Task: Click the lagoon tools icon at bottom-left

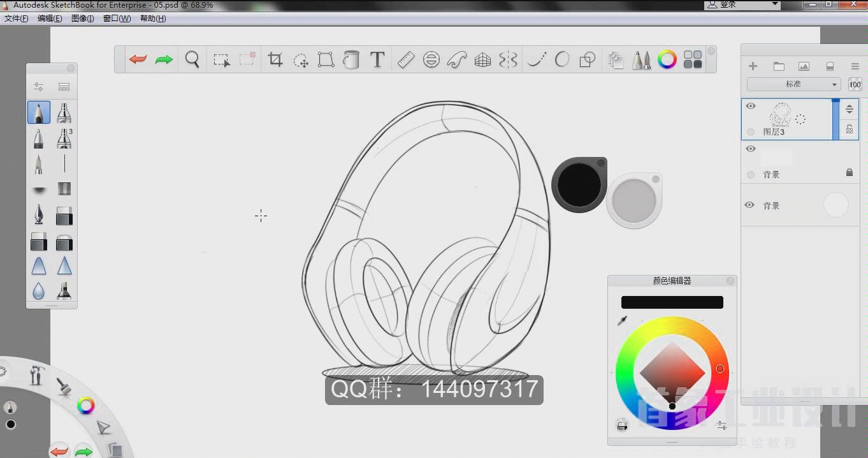Action: tap(36, 374)
